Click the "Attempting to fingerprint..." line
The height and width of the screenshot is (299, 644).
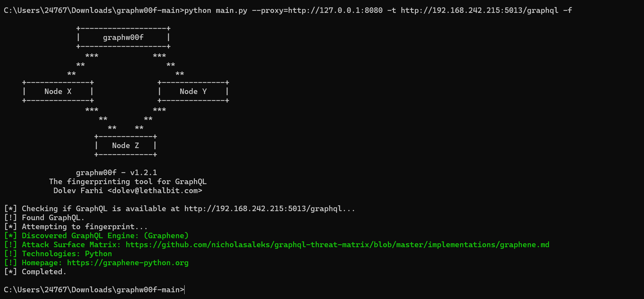[x=84, y=227]
